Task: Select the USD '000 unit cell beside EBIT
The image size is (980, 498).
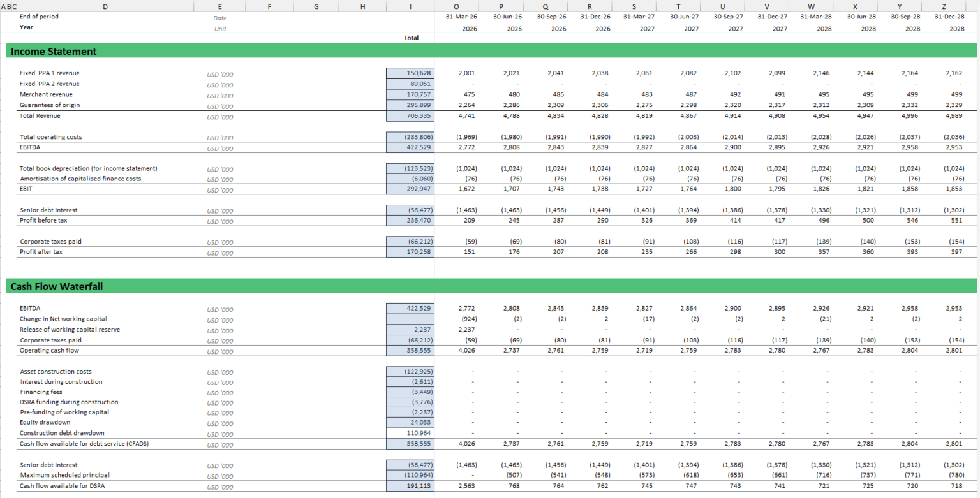Action: [x=219, y=189]
